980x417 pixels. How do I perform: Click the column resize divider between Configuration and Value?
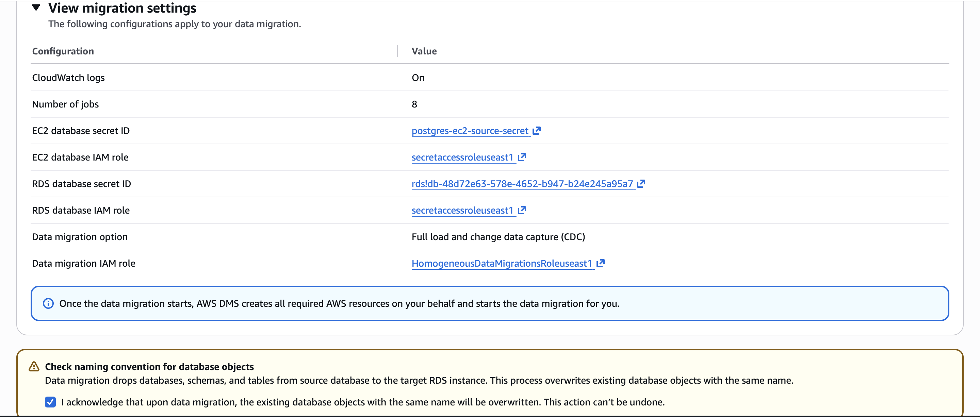(397, 51)
